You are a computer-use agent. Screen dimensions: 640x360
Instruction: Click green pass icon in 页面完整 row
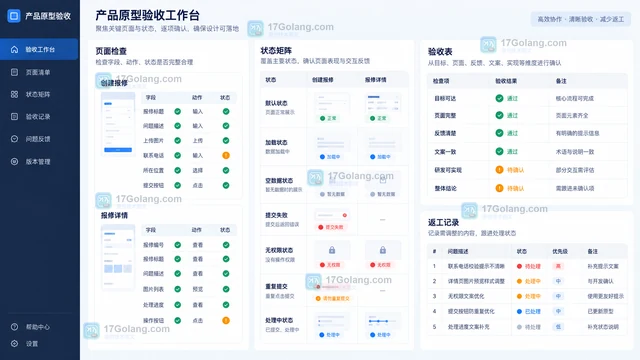[499, 116]
